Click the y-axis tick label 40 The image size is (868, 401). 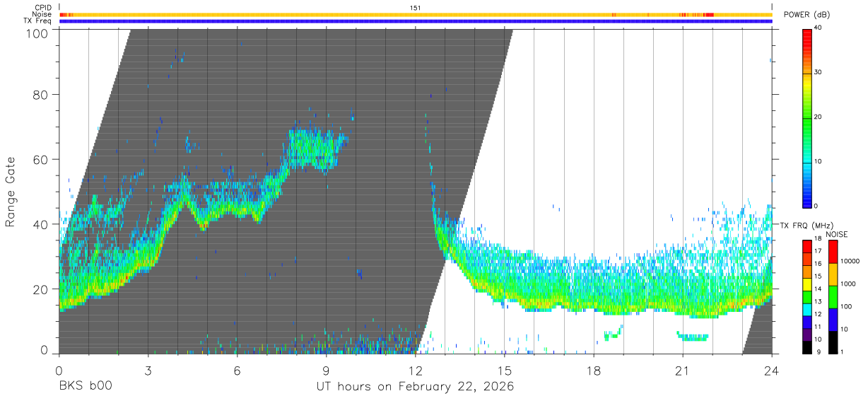tap(42, 224)
